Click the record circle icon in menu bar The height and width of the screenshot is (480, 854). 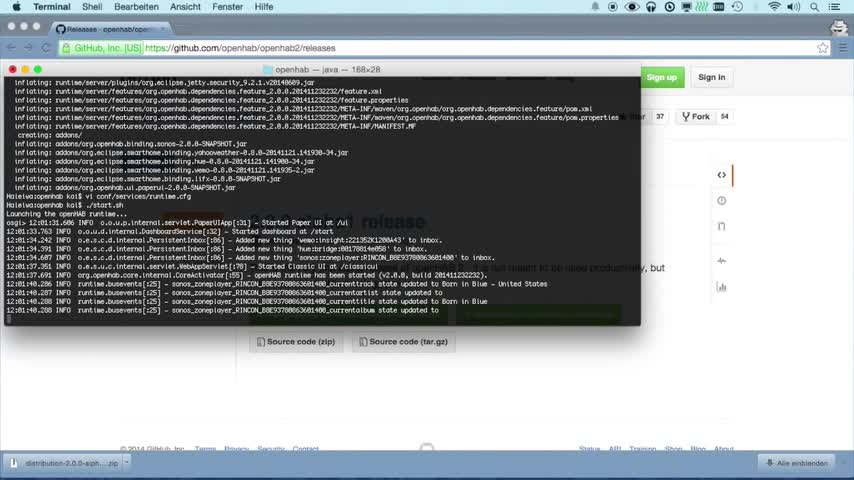tap(613, 7)
